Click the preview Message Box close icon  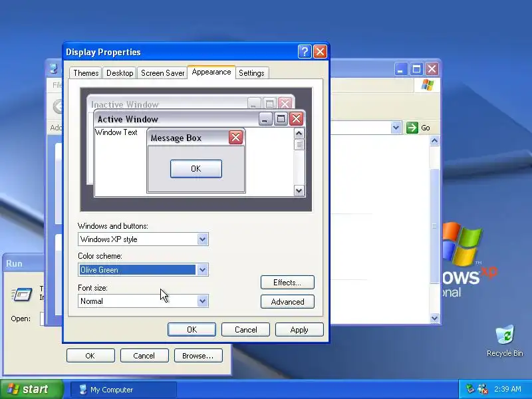(x=236, y=138)
